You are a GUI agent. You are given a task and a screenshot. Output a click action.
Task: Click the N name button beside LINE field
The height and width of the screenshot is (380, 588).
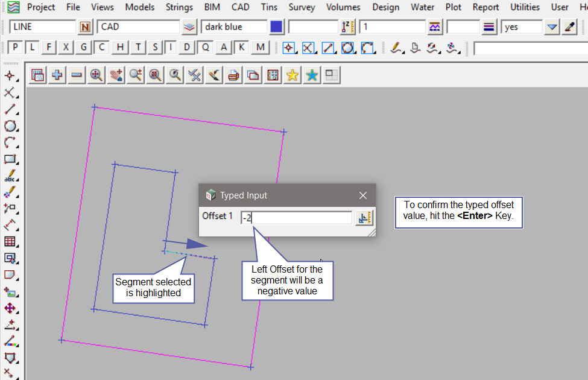(86, 27)
